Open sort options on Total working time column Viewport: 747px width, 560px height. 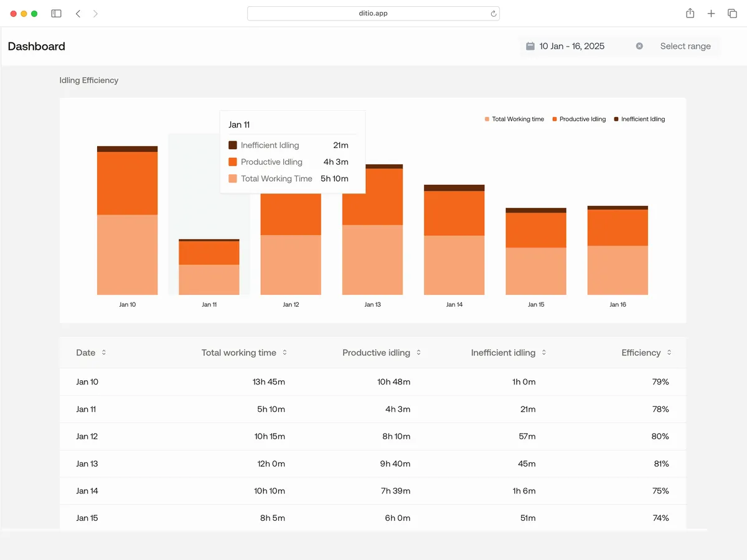285,352
